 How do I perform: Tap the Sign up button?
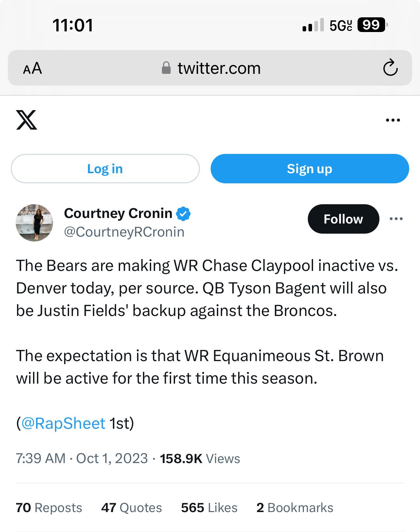point(309,169)
